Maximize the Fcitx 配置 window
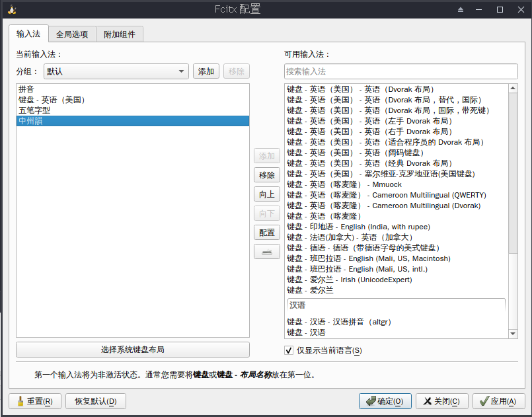 [x=500, y=9]
